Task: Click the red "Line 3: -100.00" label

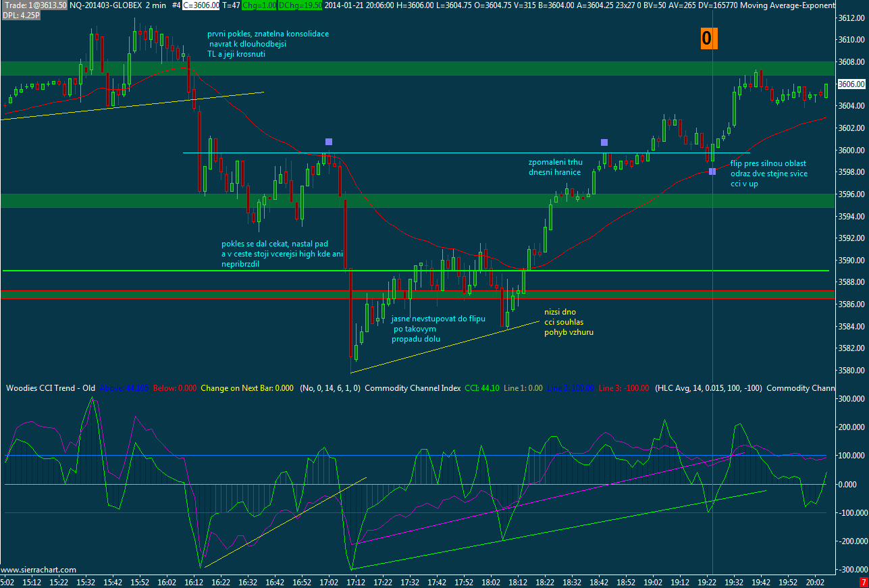Action: [x=623, y=388]
